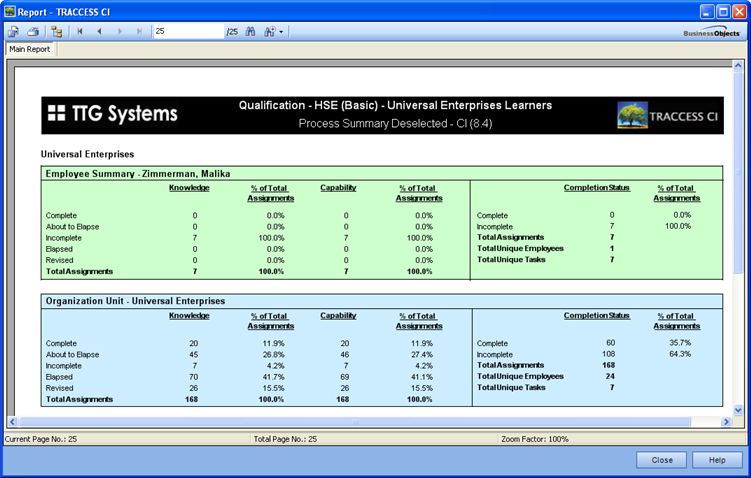Click 'Total Unique Employees' value 24
The height and width of the screenshot is (478, 751).
(610, 376)
